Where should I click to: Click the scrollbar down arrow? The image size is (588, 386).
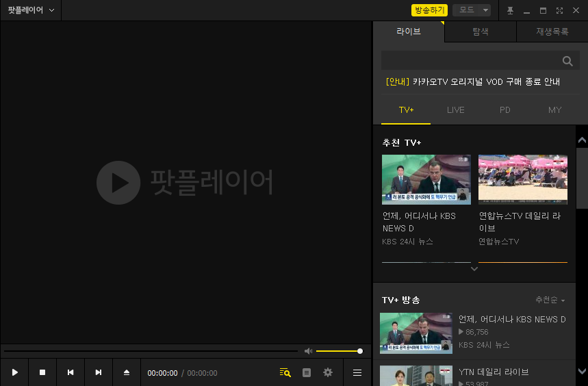[x=582, y=372]
